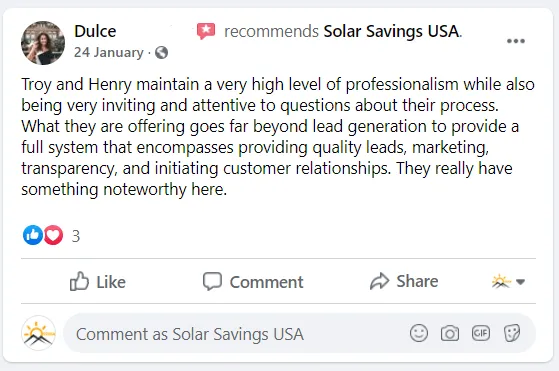Viewport: 559px width, 371px height.
Task: Focus the Comment as Solar Savings USA field
Action: tap(235, 334)
